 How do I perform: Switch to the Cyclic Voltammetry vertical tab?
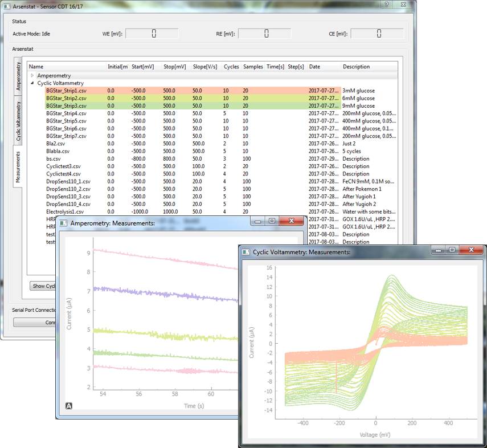point(18,121)
